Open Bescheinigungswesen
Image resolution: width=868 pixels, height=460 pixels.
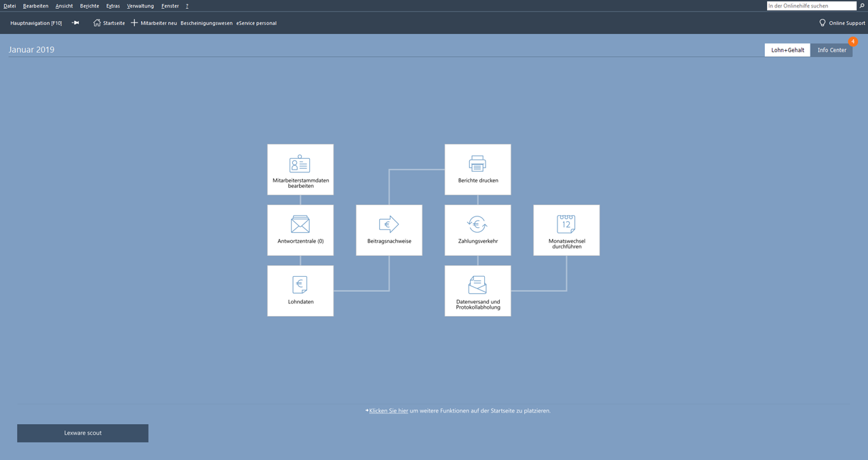(206, 23)
